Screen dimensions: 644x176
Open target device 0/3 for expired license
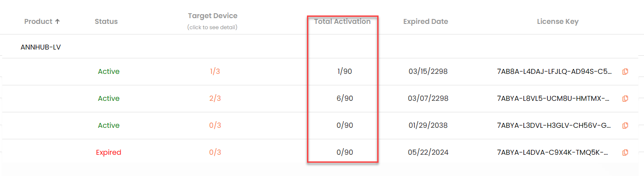[x=215, y=153]
